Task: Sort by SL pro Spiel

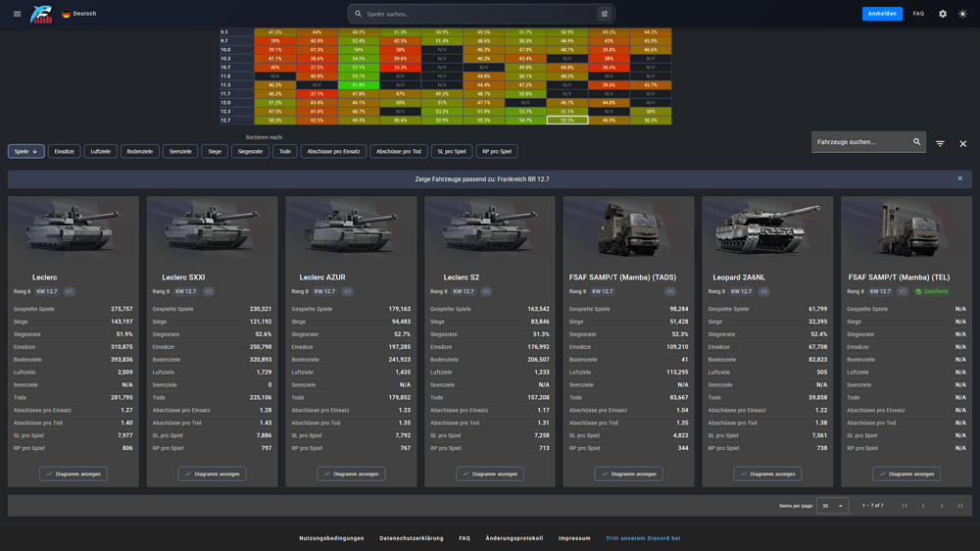Action: pyautogui.click(x=451, y=151)
